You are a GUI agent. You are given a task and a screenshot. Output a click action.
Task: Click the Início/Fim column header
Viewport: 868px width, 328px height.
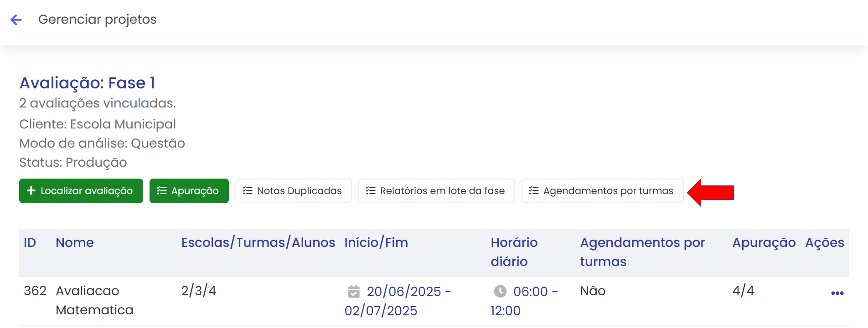pyautogui.click(x=376, y=242)
